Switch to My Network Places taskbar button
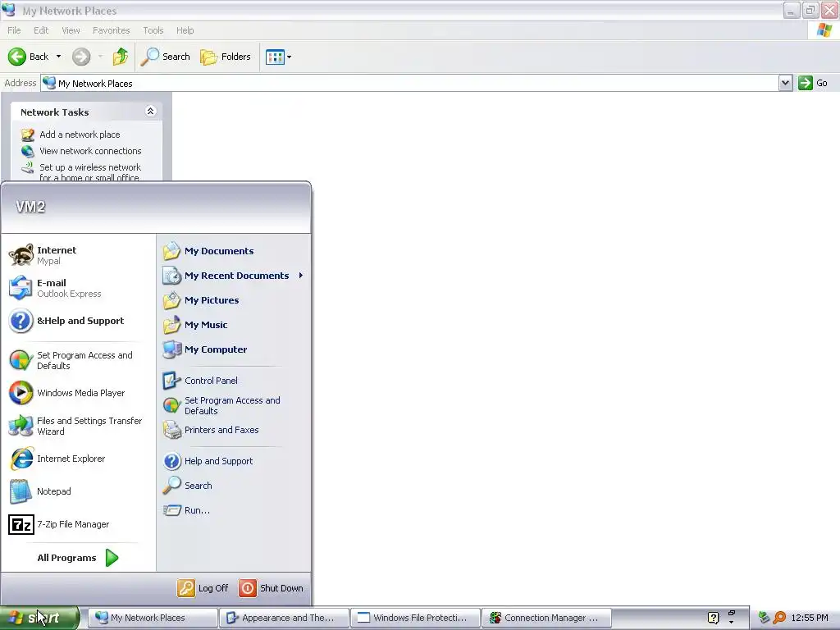Screen dimensions: 840x630 pyautogui.click(x=152, y=618)
